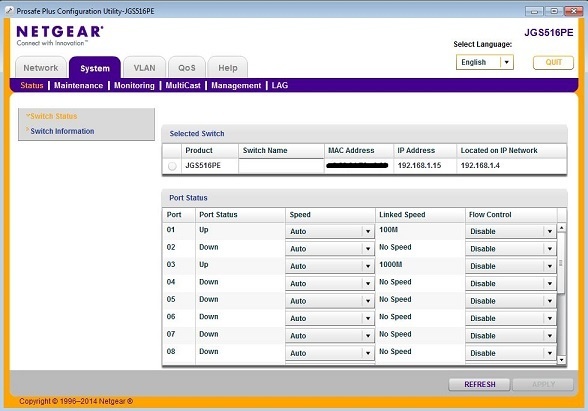Viewport: 588px width, 411px height.
Task: Open Speed dropdown for port 01
Action: (x=330, y=231)
